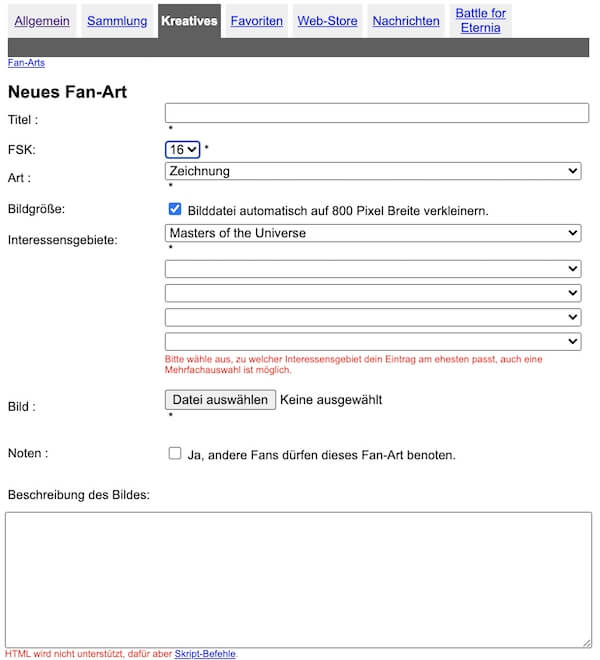Select the Kreatives tab
600x660 pixels.
pos(189,21)
